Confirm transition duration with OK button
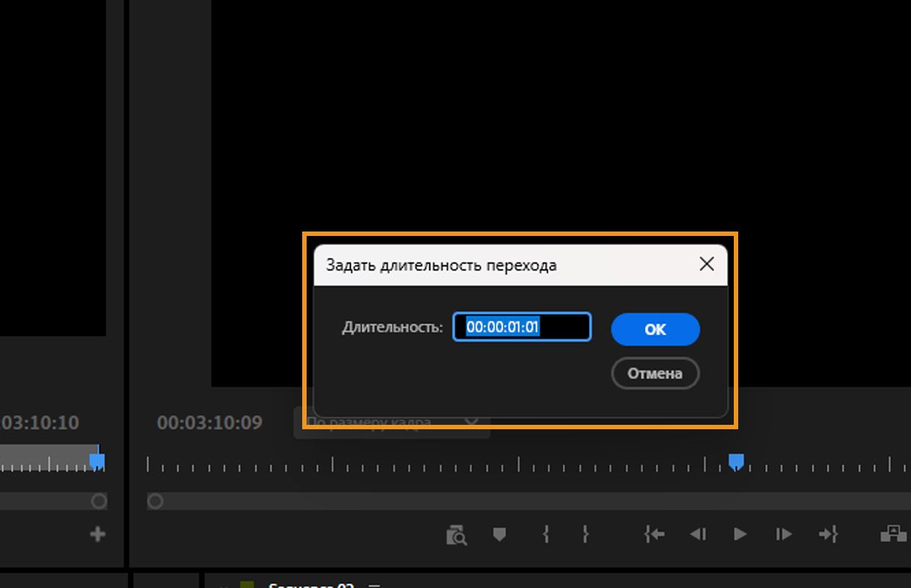The image size is (911, 588). (655, 329)
